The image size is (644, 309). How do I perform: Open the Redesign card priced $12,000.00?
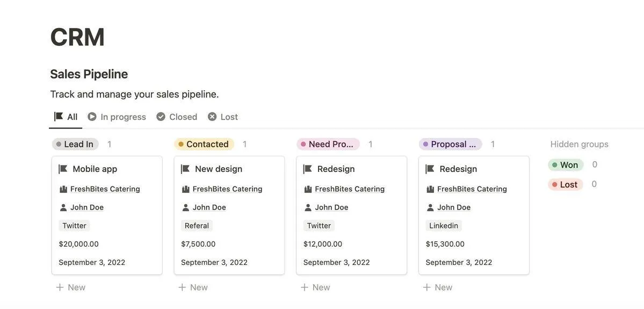[x=352, y=215]
